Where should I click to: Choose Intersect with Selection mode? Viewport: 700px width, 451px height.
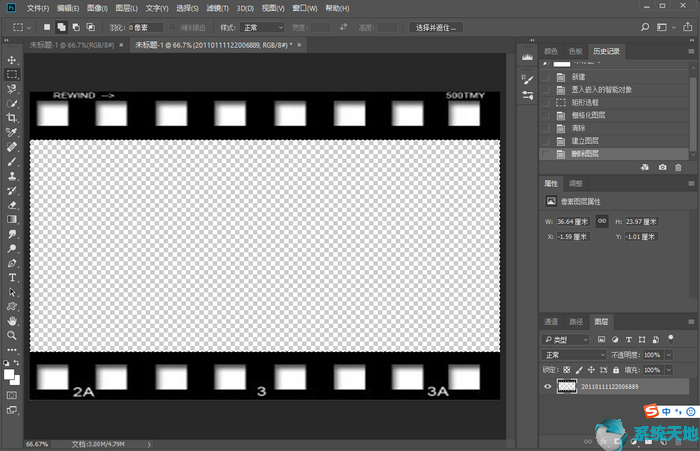90,27
